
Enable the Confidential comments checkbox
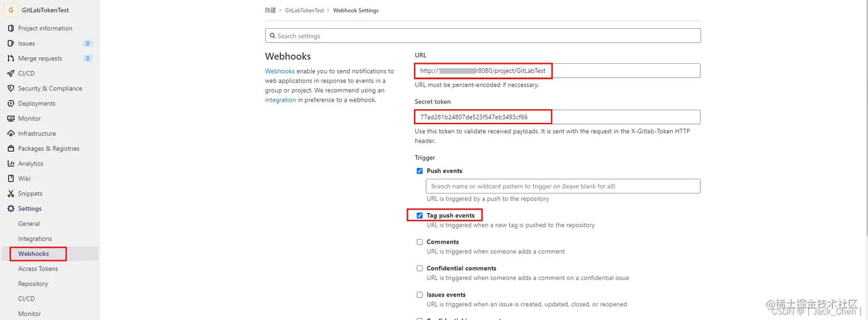point(420,268)
